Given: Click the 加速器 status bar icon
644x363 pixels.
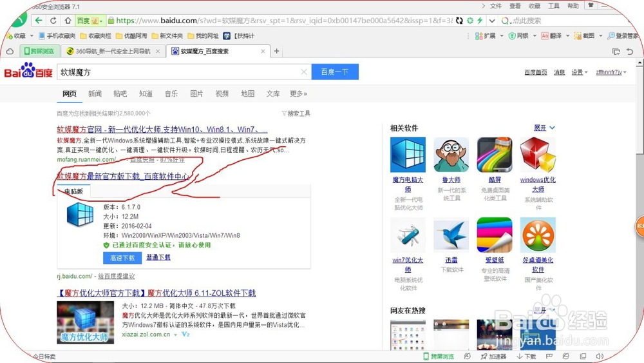Looking at the screenshot, I should coord(493,357).
